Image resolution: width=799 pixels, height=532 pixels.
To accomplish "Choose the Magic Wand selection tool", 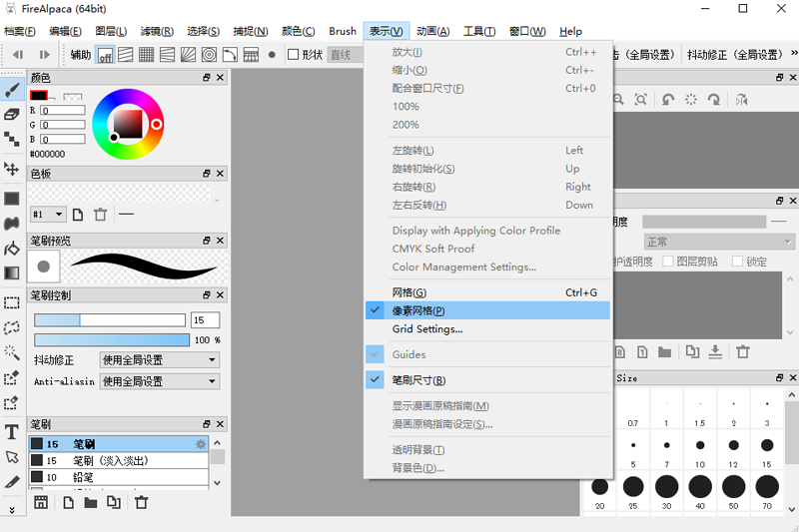I will tap(12, 352).
